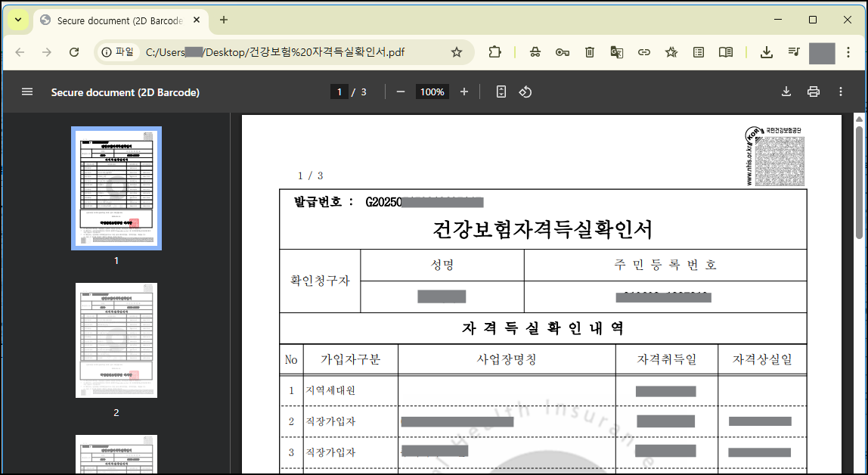The image size is (868, 475).
Task: Open the reading mode book icon
Action: pyautogui.click(x=726, y=52)
